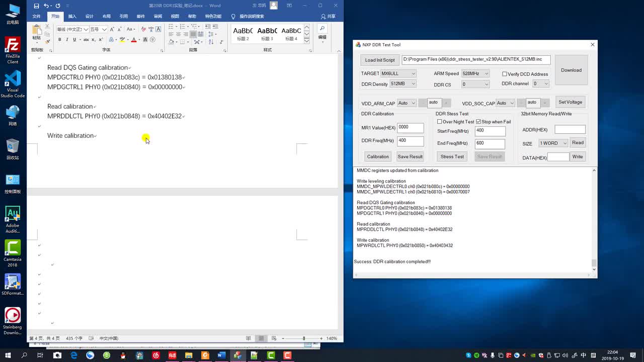Click the subscript x₂ icon
This screenshot has height=362, width=644.
[x=94, y=40]
